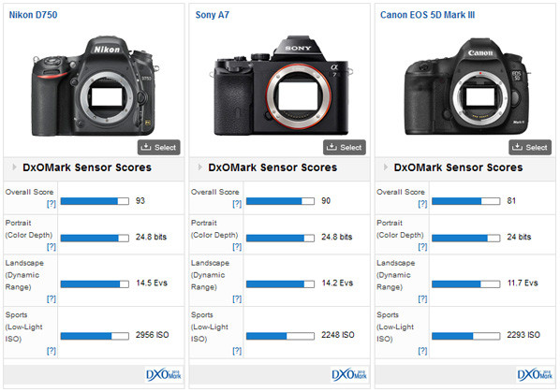Click the Nikon overall score value 93

coord(140,201)
